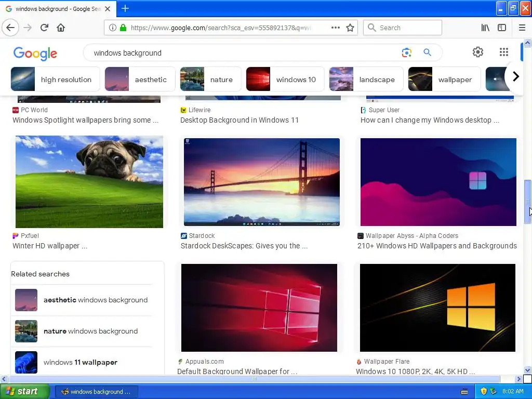The height and width of the screenshot is (399, 532).
Task: Open the orange Windows logo wallpaper
Action: pos(437,308)
